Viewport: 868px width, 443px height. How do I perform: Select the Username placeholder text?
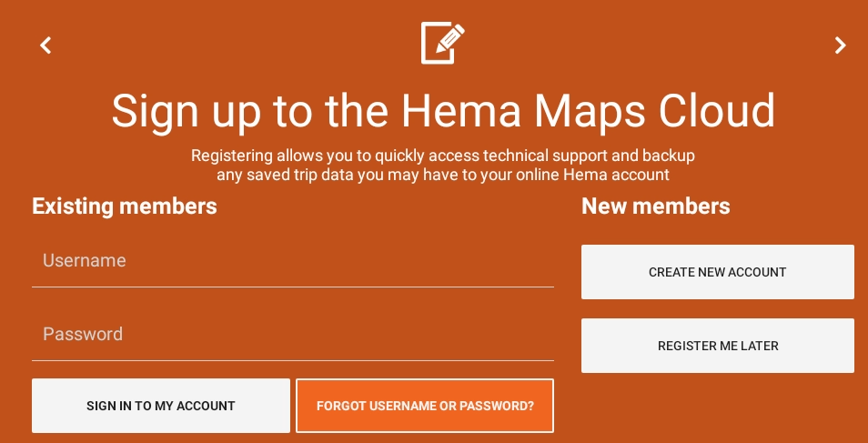pyautogui.click(x=85, y=261)
